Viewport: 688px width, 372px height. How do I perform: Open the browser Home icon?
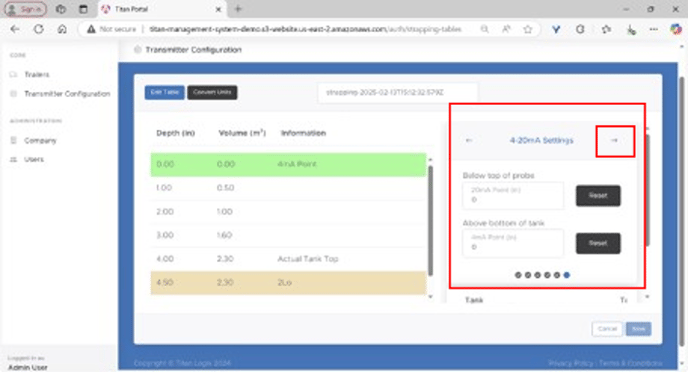pyautogui.click(x=62, y=29)
